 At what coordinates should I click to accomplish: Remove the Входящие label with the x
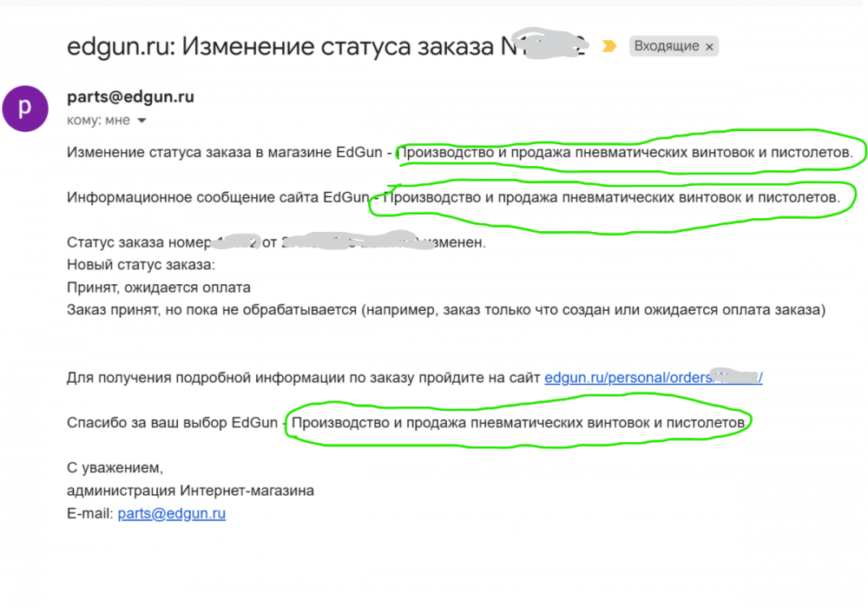tap(709, 47)
